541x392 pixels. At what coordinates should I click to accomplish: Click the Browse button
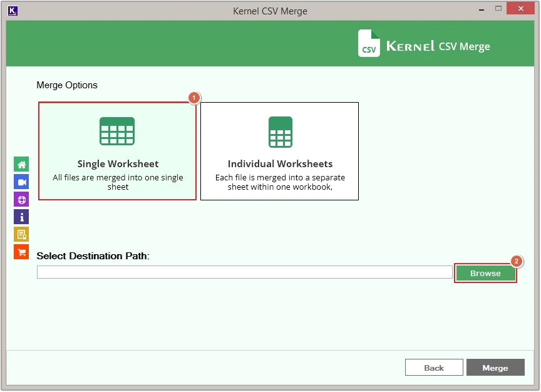485,273
